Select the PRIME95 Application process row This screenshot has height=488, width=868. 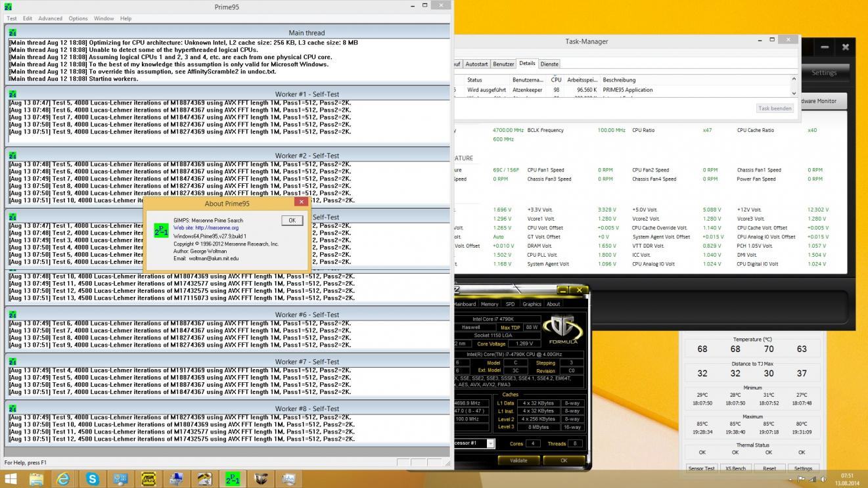(621, 90)
